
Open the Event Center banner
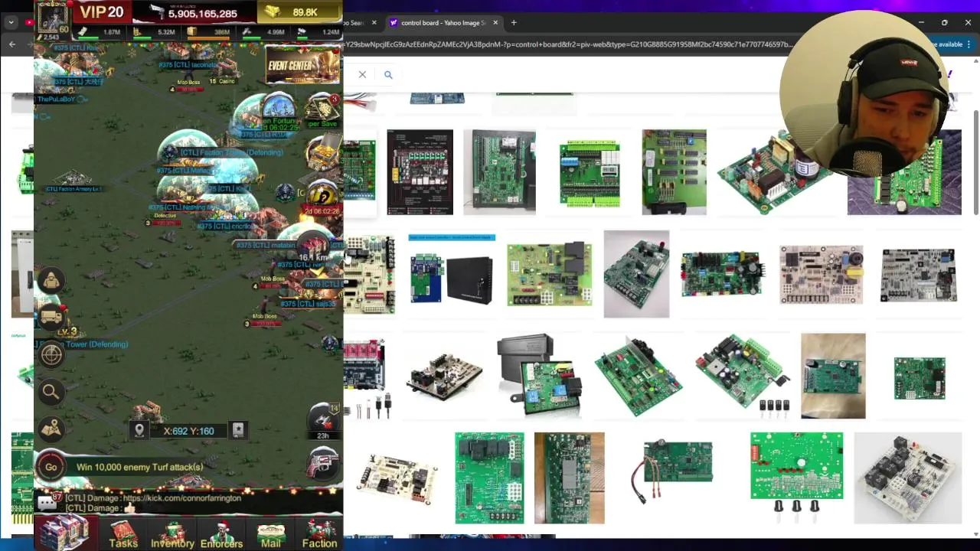(x=302, y=65)
